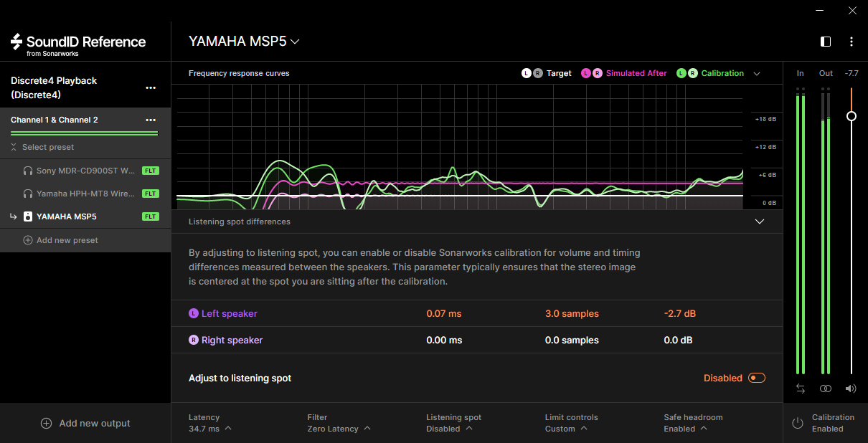Click the FLT badge on YAMAHA MSP5
Viewport: 868px width, 443px height.
point(151,216)
